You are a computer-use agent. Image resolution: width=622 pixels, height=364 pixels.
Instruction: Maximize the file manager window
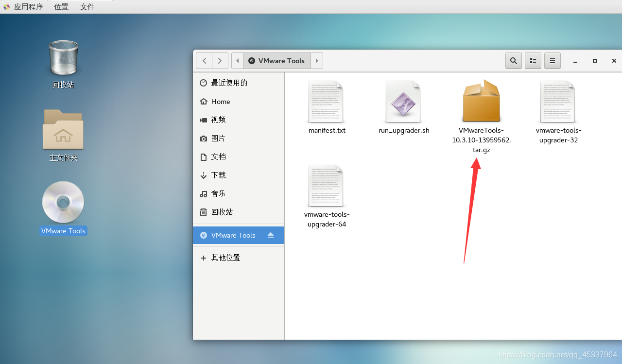click(x=595, y=61)
